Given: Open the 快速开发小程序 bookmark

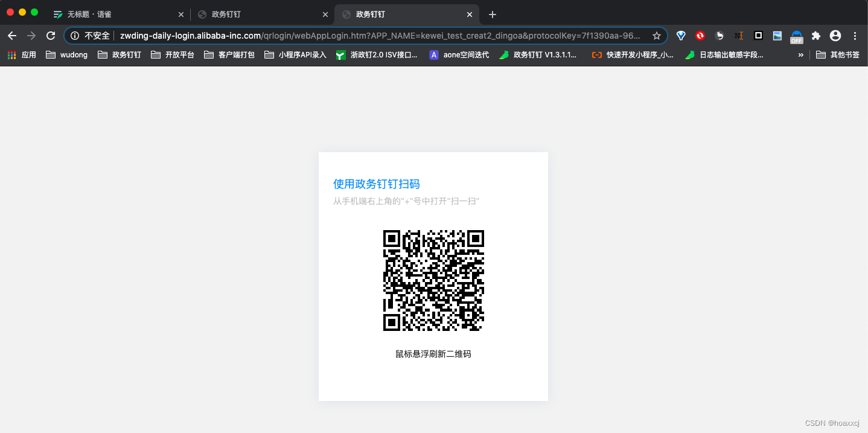Looking at the screenshot, I should [633, 55].
